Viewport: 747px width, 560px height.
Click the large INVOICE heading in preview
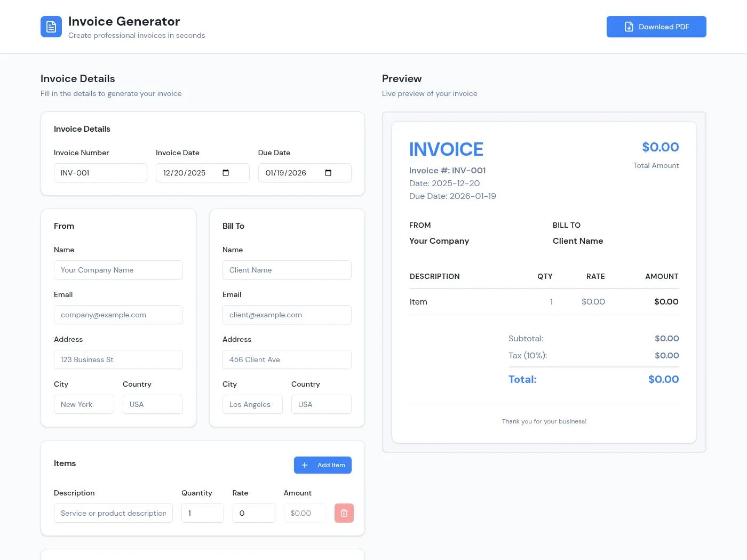click(446, 149)
